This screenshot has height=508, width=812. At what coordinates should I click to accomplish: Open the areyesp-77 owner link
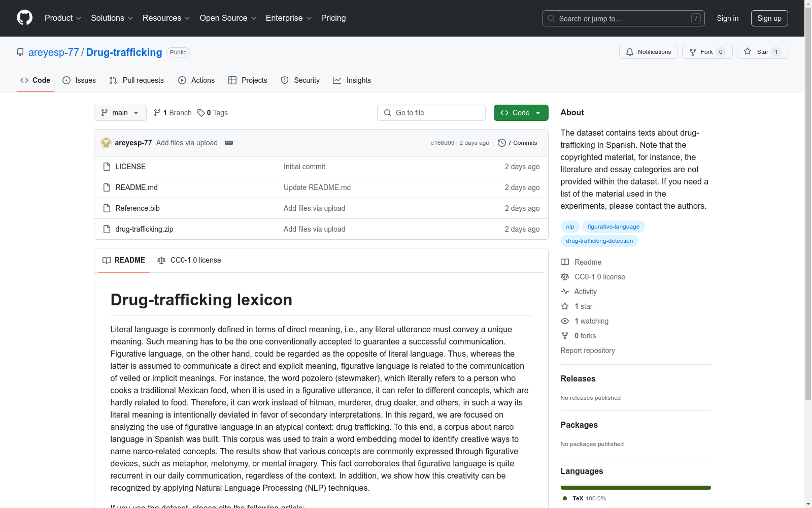coord(54,52)
